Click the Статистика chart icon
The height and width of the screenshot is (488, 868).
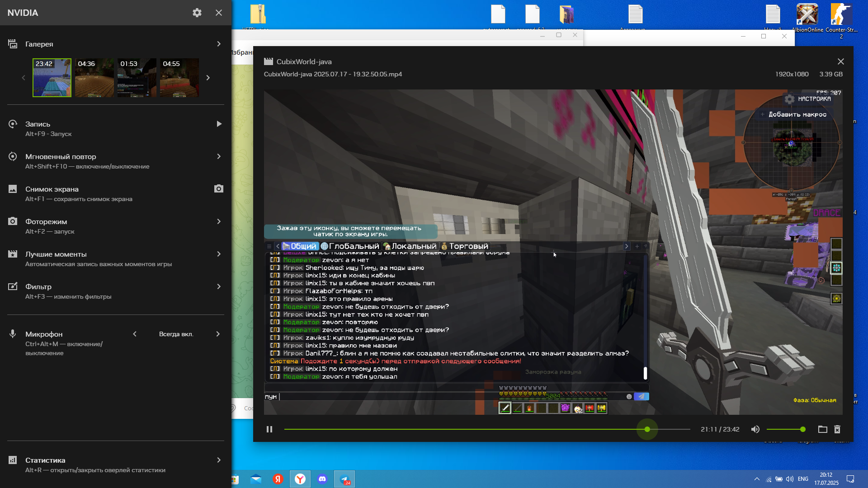pyautogui.click(x=13, y=460)
